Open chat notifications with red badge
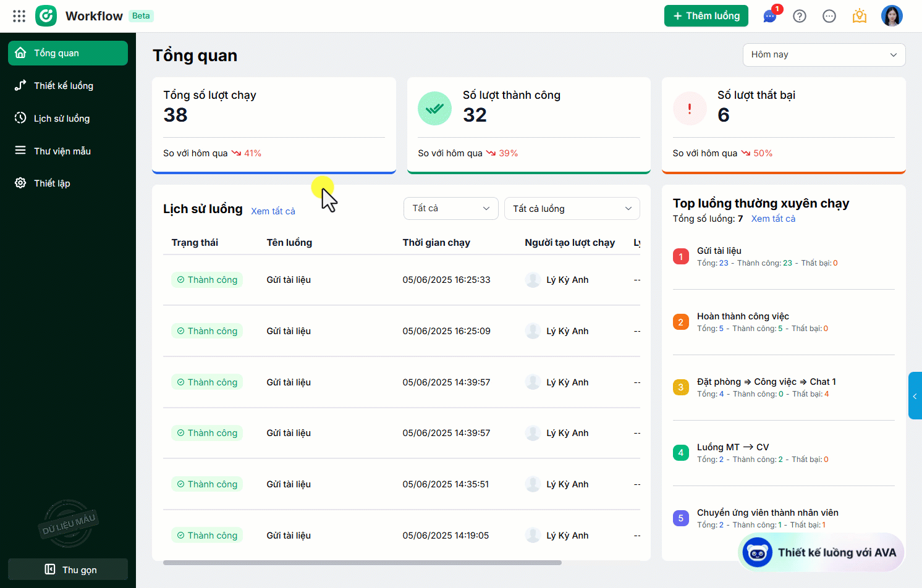Image resolution: width=922 pixels, height=588 pixels. click(770, 16)
